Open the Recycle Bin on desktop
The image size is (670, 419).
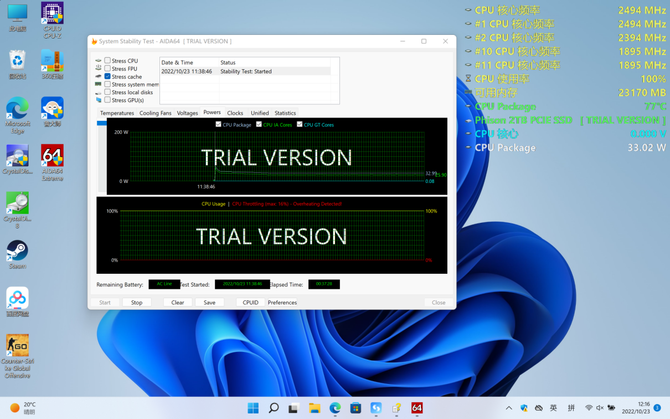(17, 61)
